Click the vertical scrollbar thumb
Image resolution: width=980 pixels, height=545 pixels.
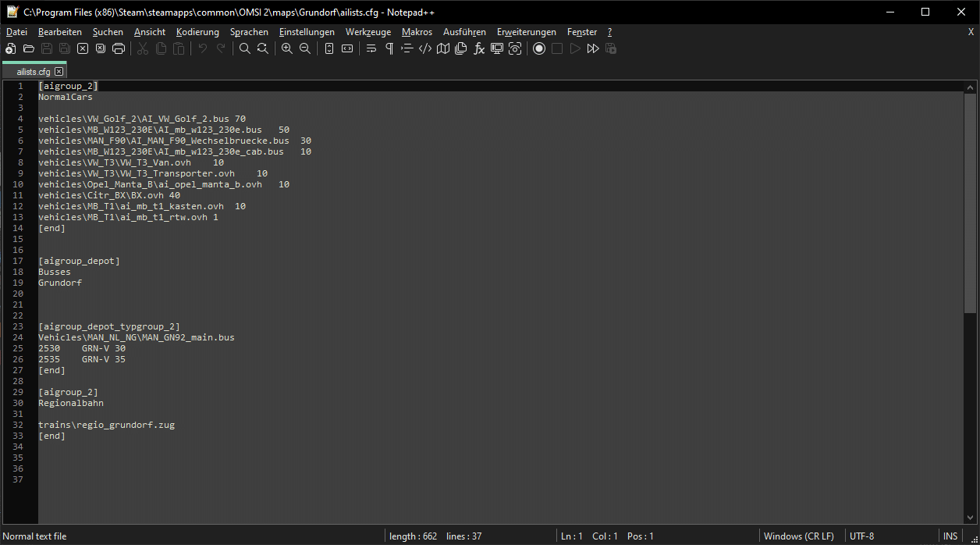coord(970,203)
